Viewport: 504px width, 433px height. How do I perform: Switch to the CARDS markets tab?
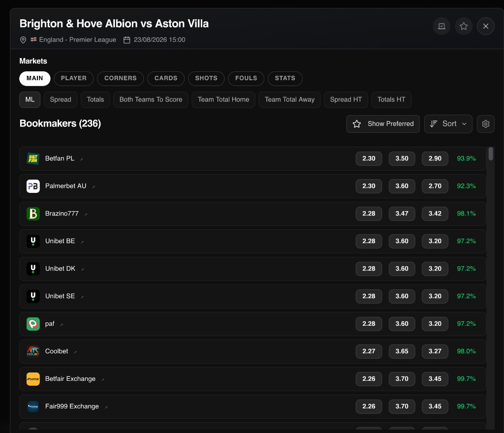166,78
